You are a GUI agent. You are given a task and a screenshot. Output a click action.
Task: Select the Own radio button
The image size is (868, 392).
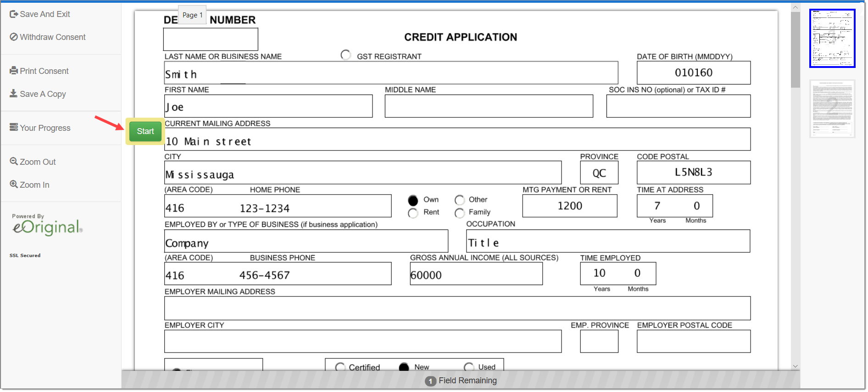tap(413, 201)
